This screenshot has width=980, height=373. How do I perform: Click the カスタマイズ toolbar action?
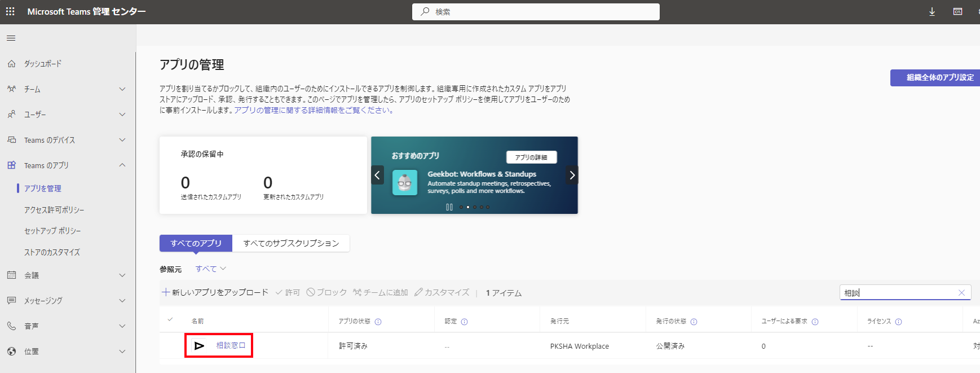[x=442, y=292]
